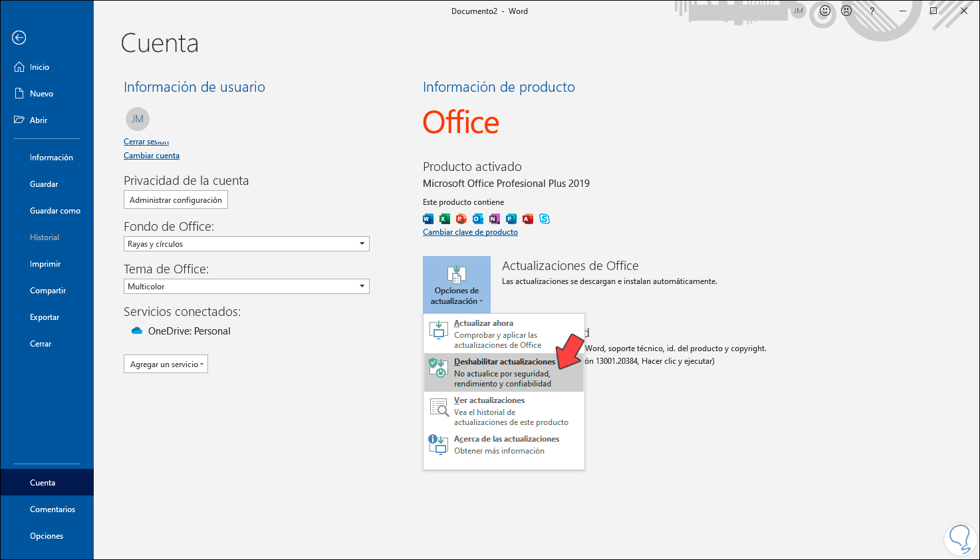Click the Skype product icon
The width and height of the screenshot is (980, 560).
click(545, 219)
